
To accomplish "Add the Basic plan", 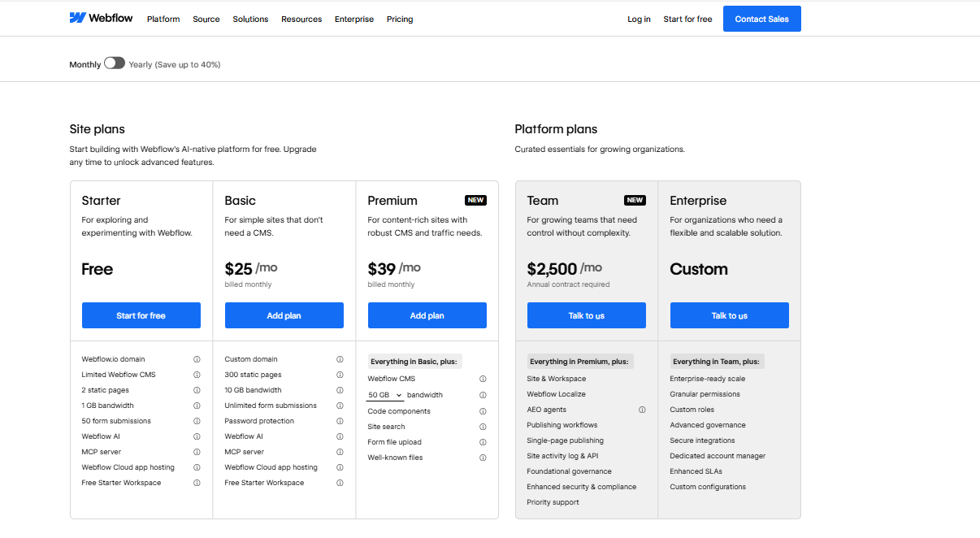I will [284, 315].
